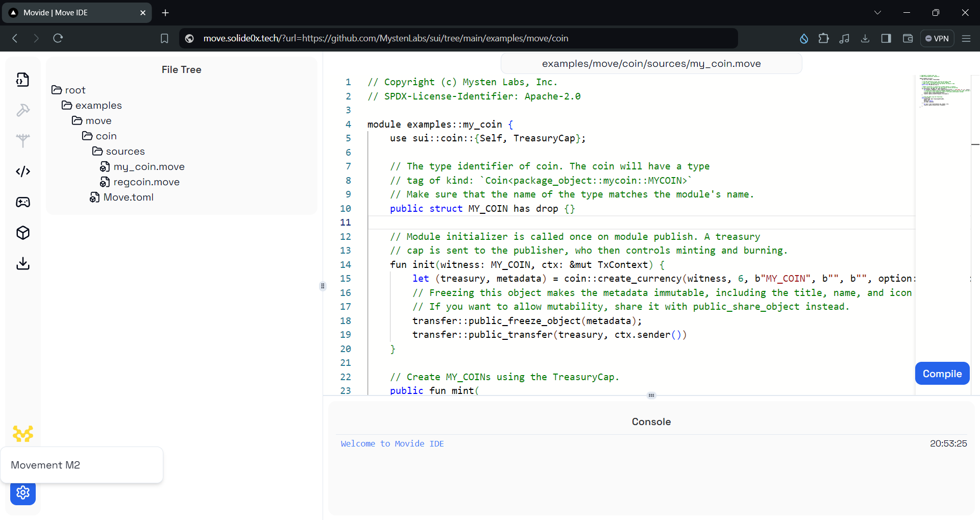980x520 pixels.
Task: Open the browser wallet icon
Action: 908,38
